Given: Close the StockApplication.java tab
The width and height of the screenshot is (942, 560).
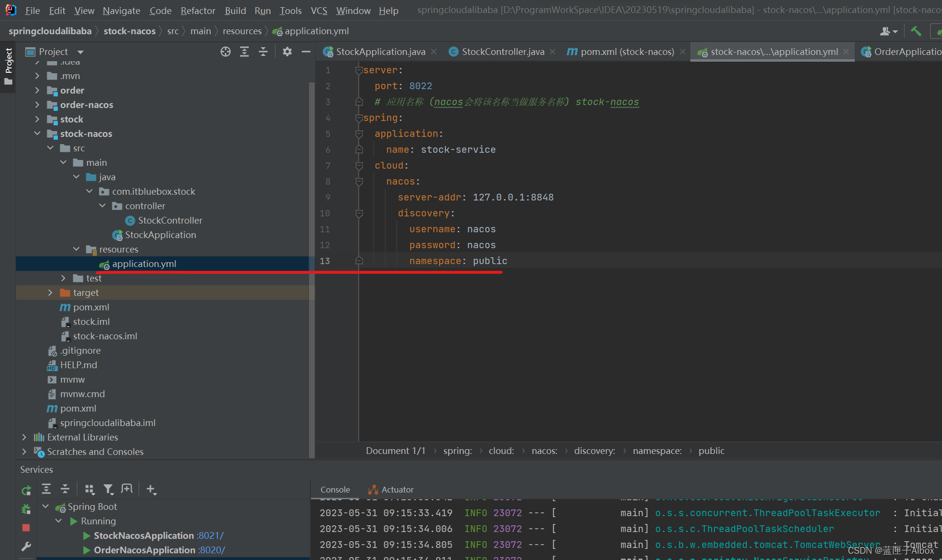Looking at the screenshot, I should tap(434, 52).
